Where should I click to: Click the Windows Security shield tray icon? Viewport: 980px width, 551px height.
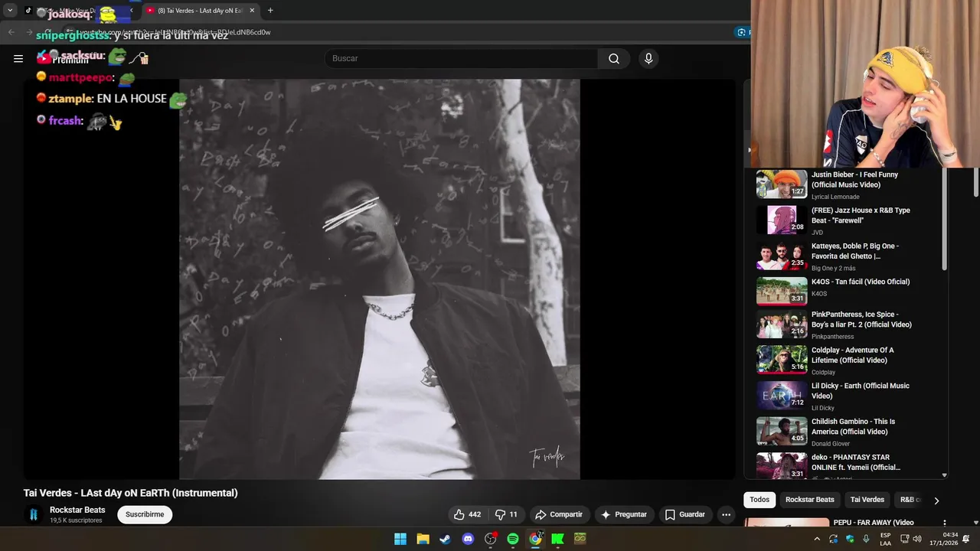click(x=850, y=539)
